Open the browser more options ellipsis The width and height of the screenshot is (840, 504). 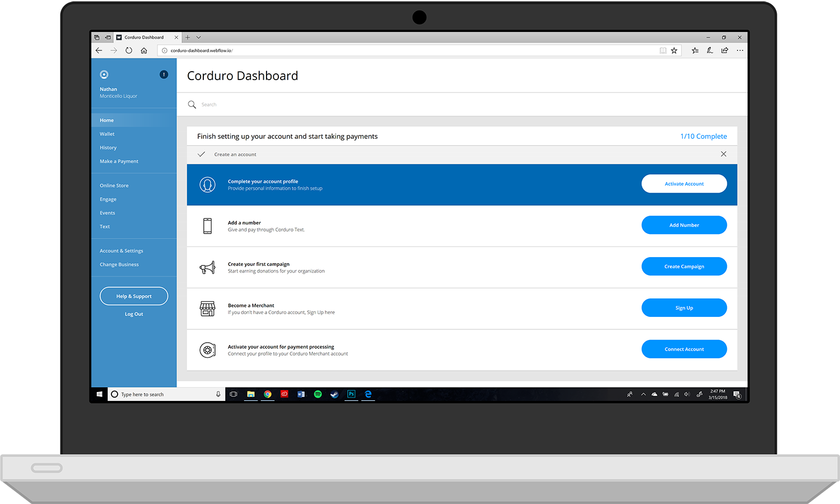(x=740, y=50)
